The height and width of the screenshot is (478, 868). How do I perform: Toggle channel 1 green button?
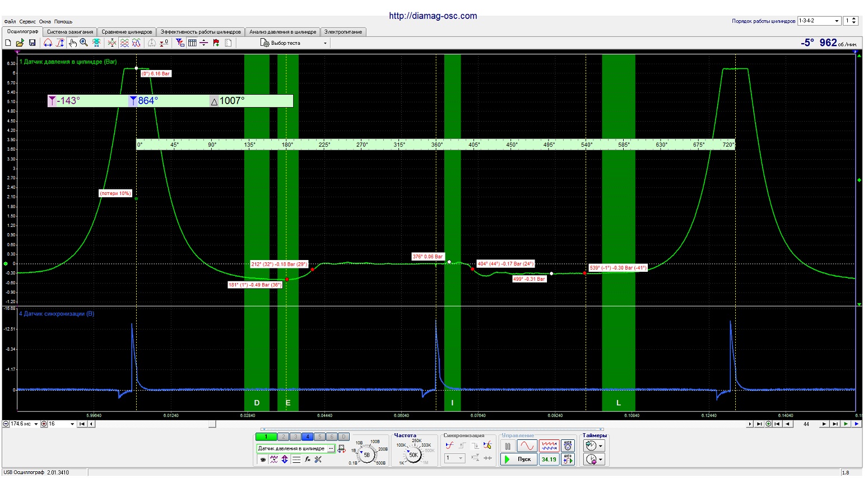pyautogui.click(x=266, y=437)
